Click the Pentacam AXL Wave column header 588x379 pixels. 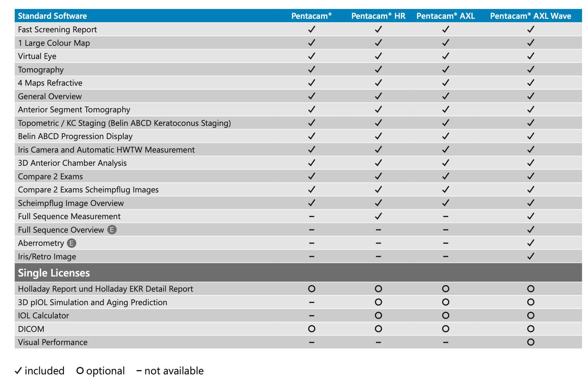(530, 16)
